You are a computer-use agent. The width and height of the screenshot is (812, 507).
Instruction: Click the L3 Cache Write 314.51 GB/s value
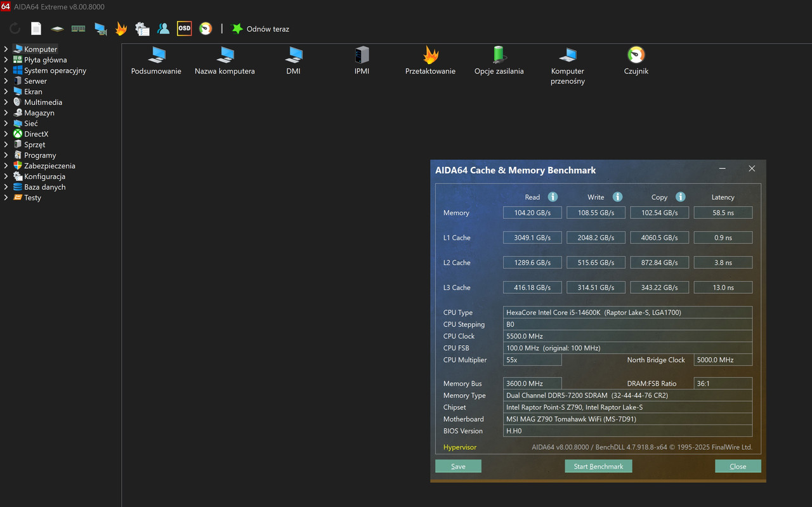pyautogui.click(x=596, y=287)
